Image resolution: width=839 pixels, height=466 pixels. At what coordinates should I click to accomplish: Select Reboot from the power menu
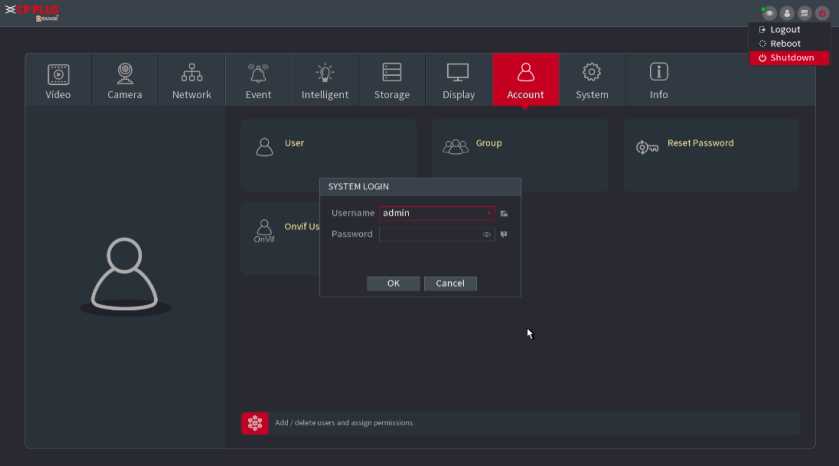tap(784, 44)
